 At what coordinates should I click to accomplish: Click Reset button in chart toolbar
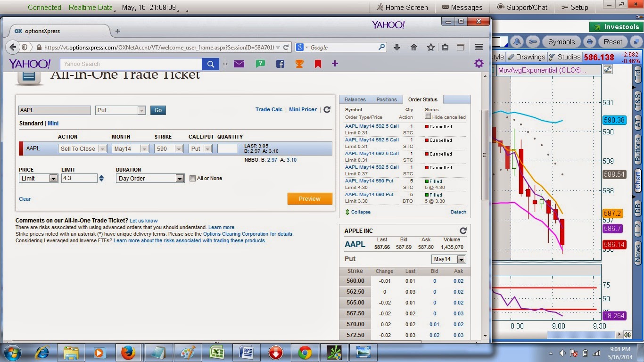(x=613, y=41)
